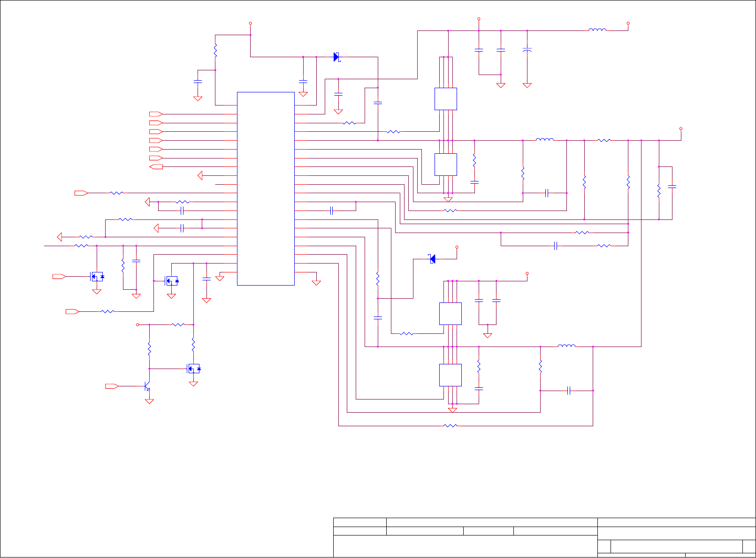756x558 pixels.
Task: Click the terminal circle at the Schottky diode anode near the IC top
Action: tap(251, 23)
